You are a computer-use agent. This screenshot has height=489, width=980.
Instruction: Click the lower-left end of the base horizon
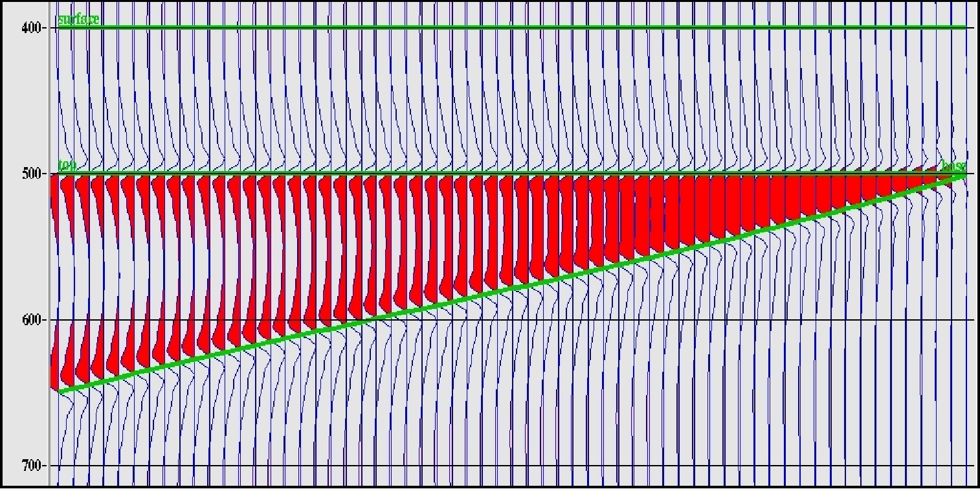[60, 391]
